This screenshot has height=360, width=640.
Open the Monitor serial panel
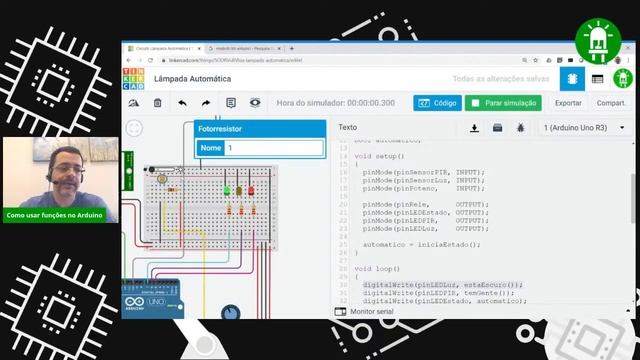(364, 311)
